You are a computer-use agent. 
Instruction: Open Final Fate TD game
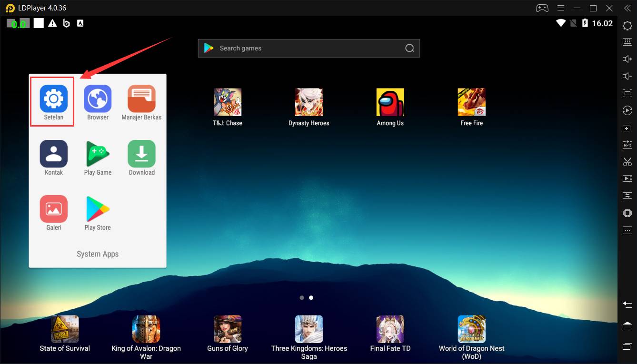pyautogui.click(x=390, y=329)
